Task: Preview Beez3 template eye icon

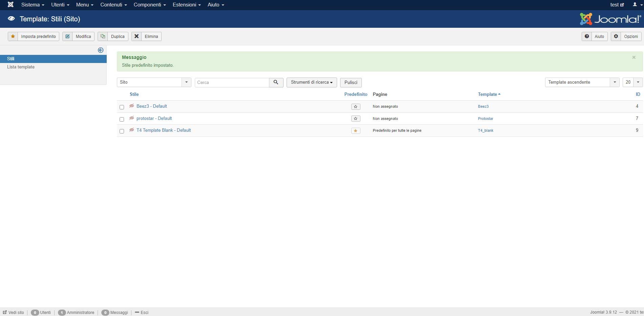Action: pos(132,106)
